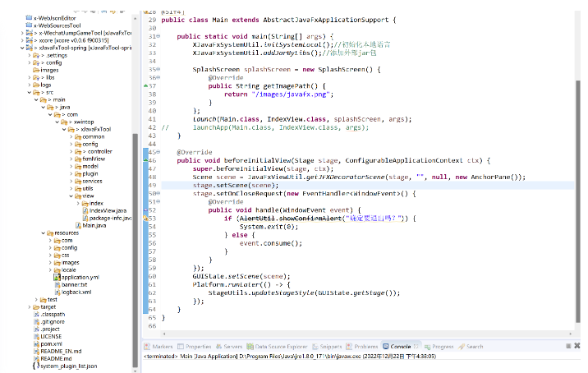Click the images folder icon under xJavaFxTool-spring
588x373 pixels.
tap(36, 70)
